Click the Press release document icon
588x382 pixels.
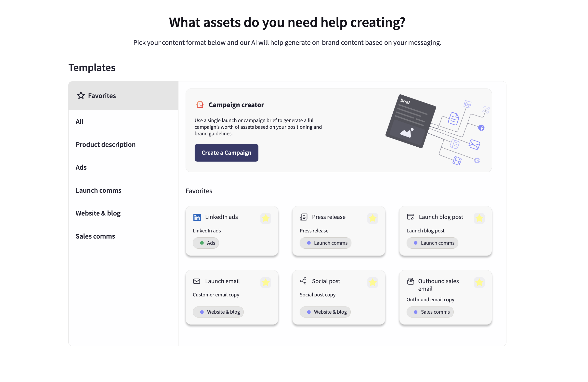coord(303,217)
